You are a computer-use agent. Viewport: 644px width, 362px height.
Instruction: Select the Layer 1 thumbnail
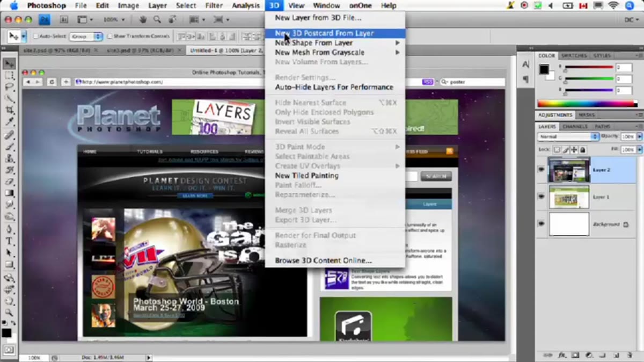568,197
